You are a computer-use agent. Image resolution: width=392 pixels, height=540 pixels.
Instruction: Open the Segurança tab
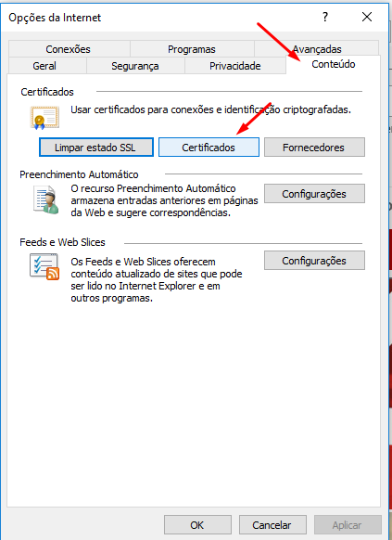pyautogui.click(x=135, y=66)
